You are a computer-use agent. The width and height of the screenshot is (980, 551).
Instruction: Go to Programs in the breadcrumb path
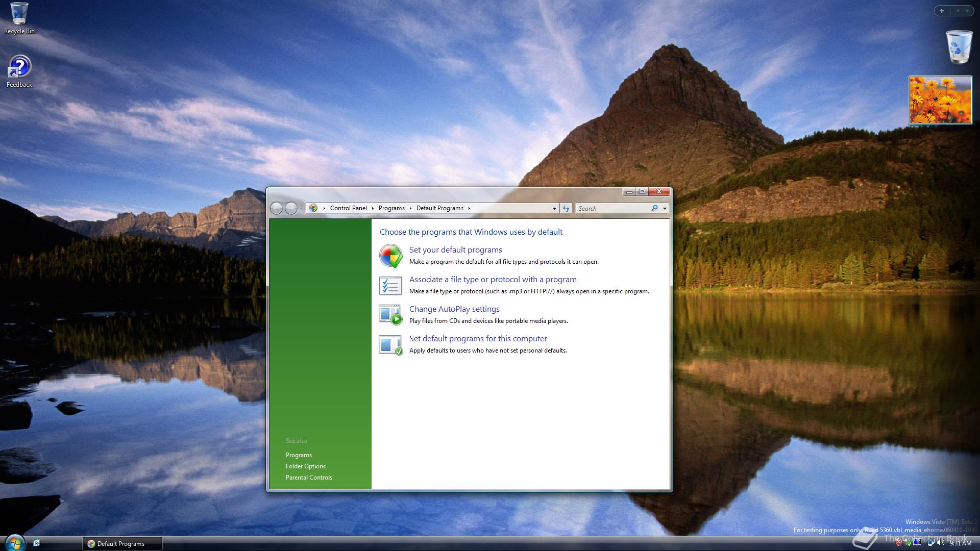pyautogui.click(x=391, y=208)
